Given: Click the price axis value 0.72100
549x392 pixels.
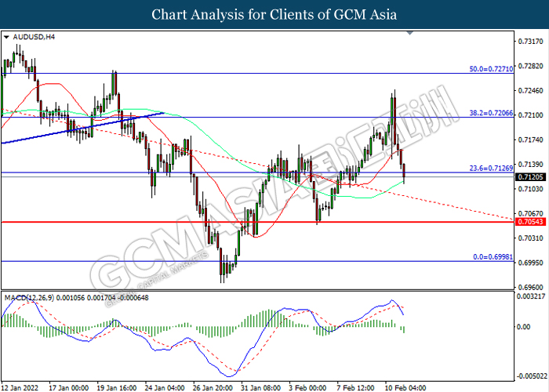Looking at the screenshot, I should point(530,115).
